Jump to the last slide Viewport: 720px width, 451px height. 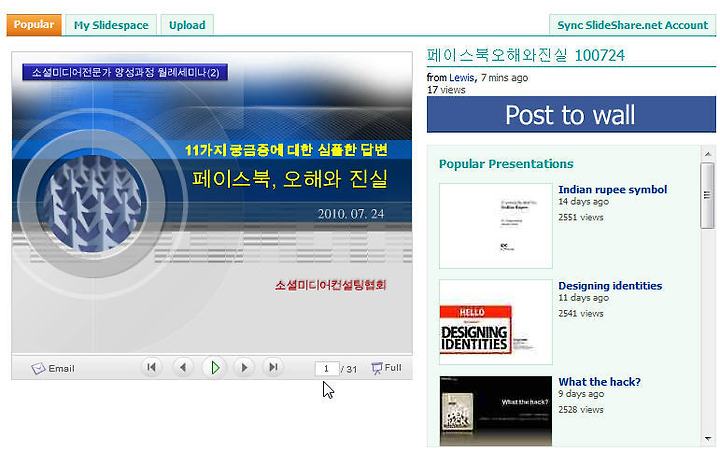(273, 367)
